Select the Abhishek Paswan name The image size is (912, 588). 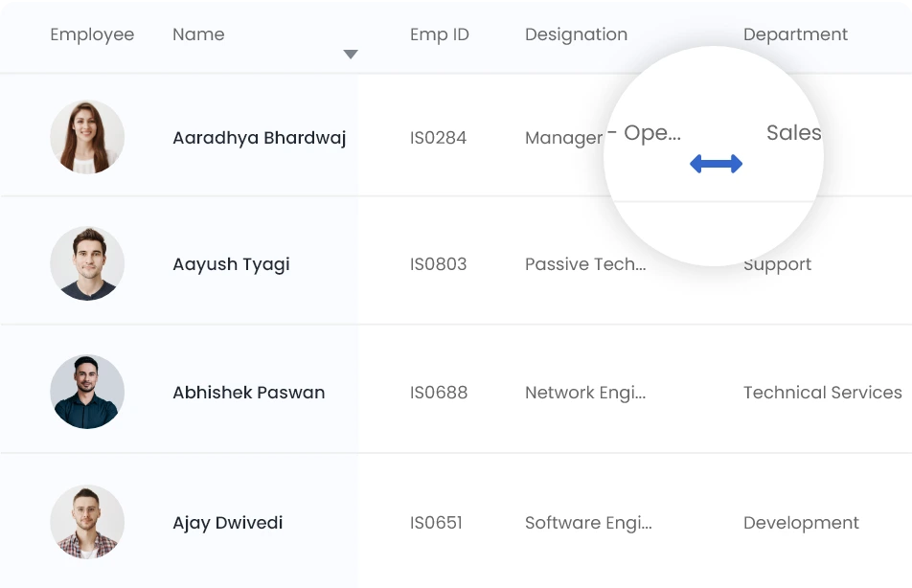point(248,393)
